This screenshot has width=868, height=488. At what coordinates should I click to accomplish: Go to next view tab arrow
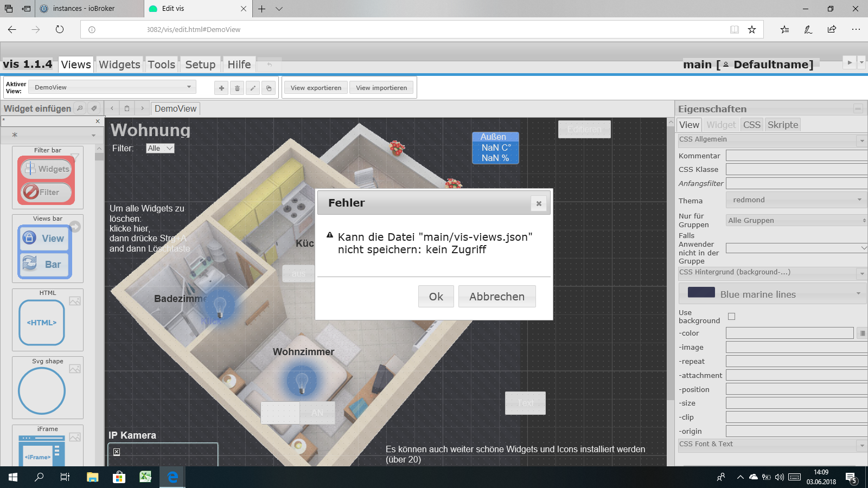142,108
